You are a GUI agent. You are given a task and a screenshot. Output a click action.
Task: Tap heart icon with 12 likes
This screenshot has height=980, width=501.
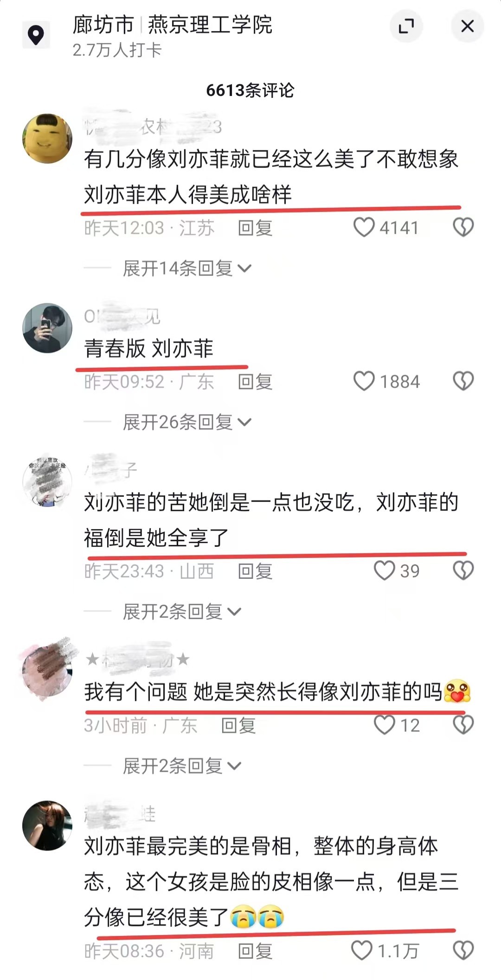[385, 725]
